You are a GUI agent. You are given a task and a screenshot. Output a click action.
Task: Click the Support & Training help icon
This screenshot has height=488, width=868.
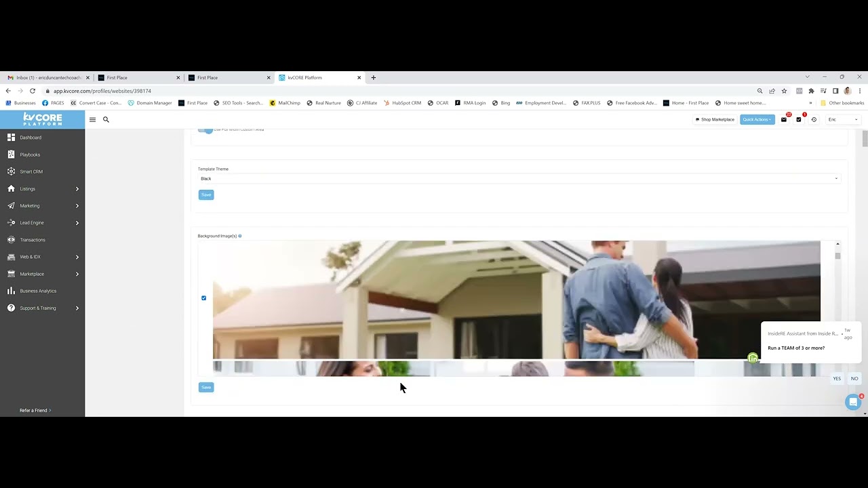coord(11,308)
